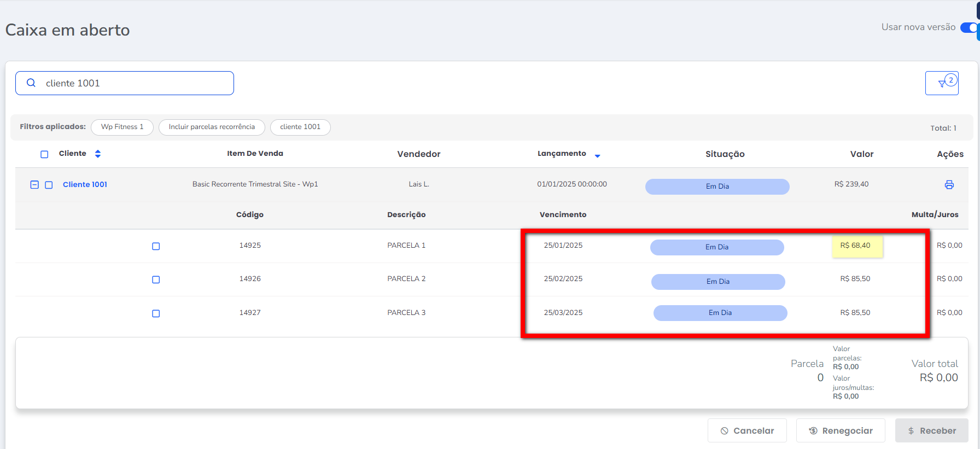Image resolution: width=980 pixels, height=449 pixels.
Task: Click the Receber button
Action: coord(931,430)
